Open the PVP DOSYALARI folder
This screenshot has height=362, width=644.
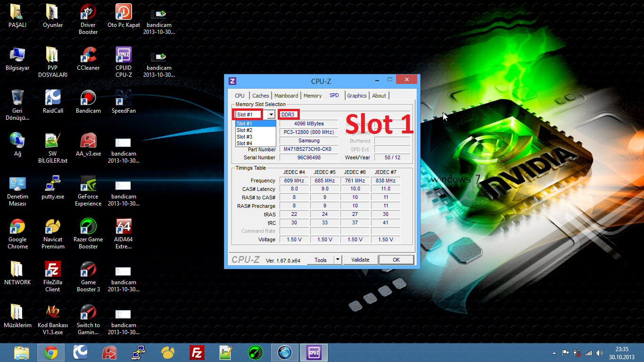tap(53, 62)
